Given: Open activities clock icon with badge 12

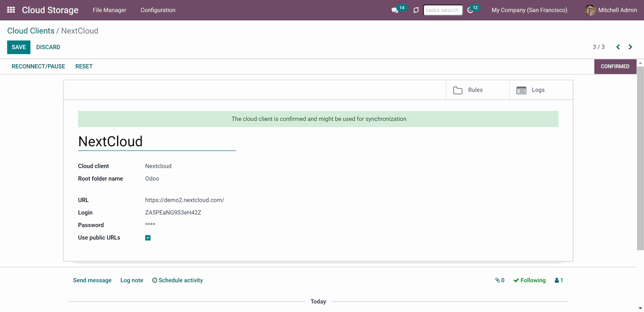Looking at the screenshot, I should pyautogui.click(x=471, y=10).
